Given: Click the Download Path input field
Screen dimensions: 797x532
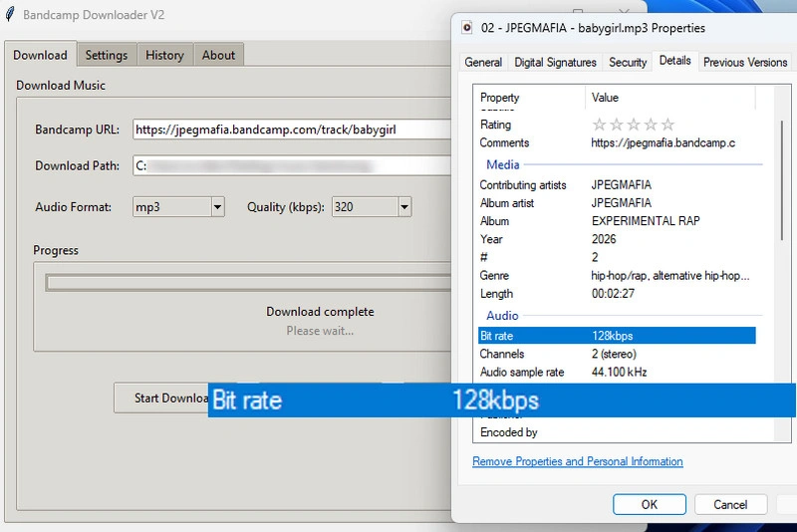Looking at the screenshot, I should tap(292, 165).
